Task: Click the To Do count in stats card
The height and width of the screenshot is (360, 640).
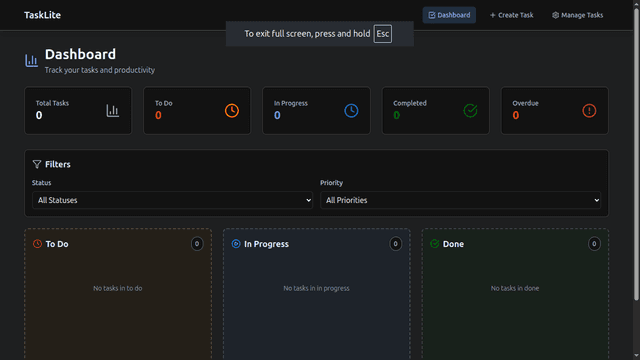Action: click(x=158, y=116)
